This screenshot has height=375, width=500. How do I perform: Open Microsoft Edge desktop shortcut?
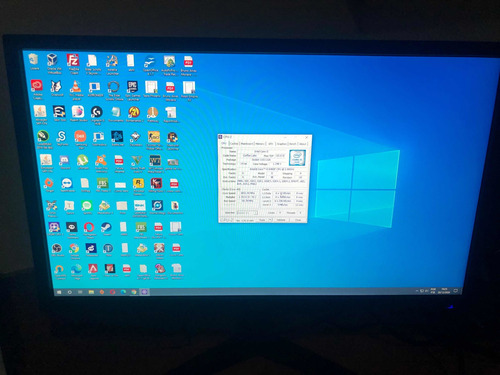point(76,272)
